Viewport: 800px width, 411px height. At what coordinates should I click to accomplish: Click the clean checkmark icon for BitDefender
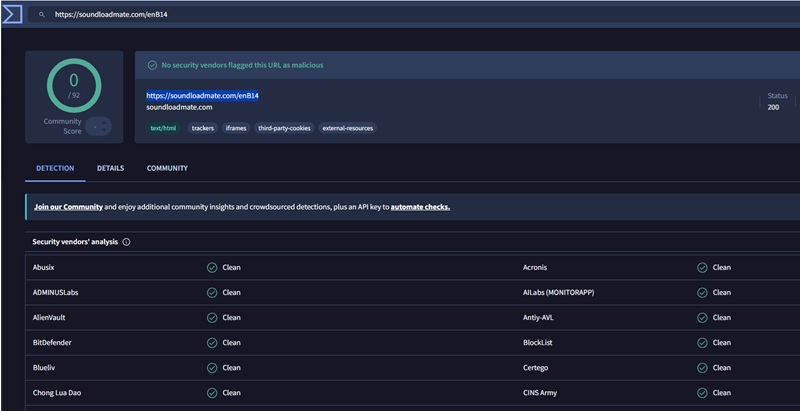pos(212,343)
